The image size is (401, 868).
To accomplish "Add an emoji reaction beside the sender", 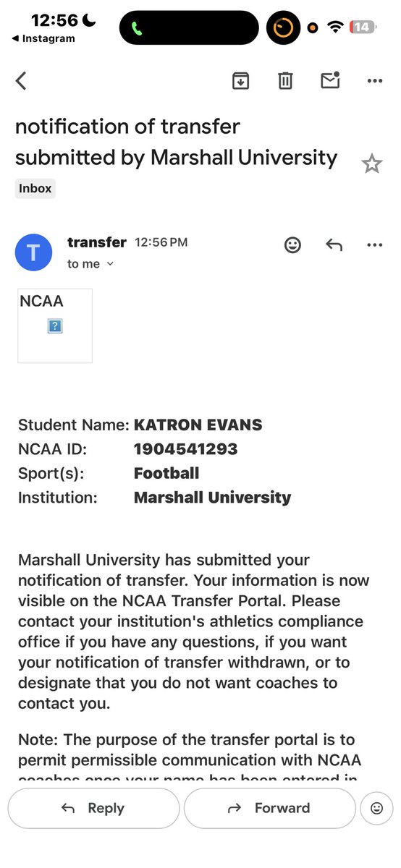I will 292,245.
